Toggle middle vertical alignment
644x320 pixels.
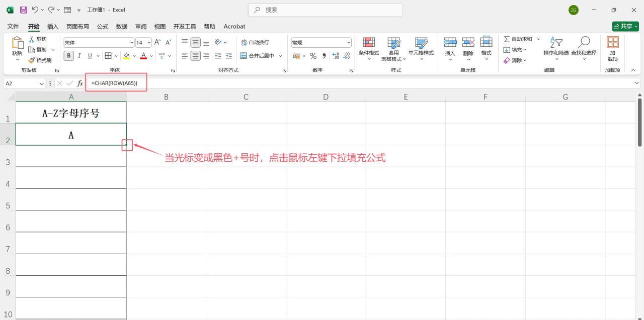pyautogui.click(x=195, y=42)
